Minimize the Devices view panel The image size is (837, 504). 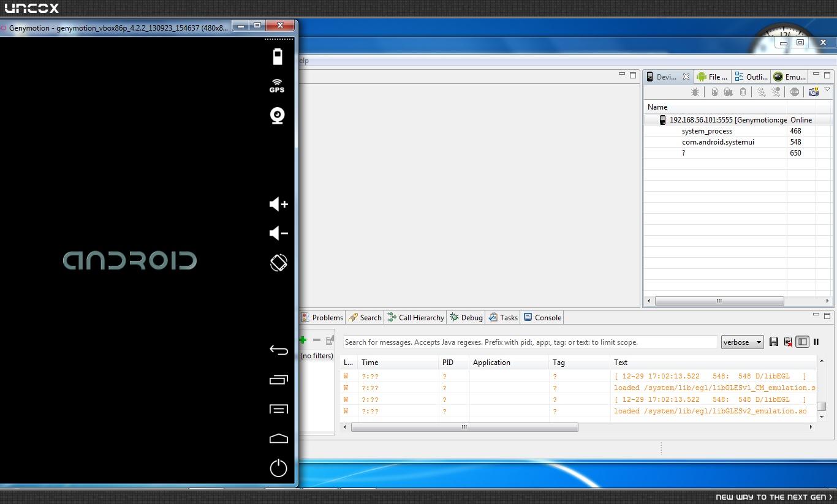[816, 75]
